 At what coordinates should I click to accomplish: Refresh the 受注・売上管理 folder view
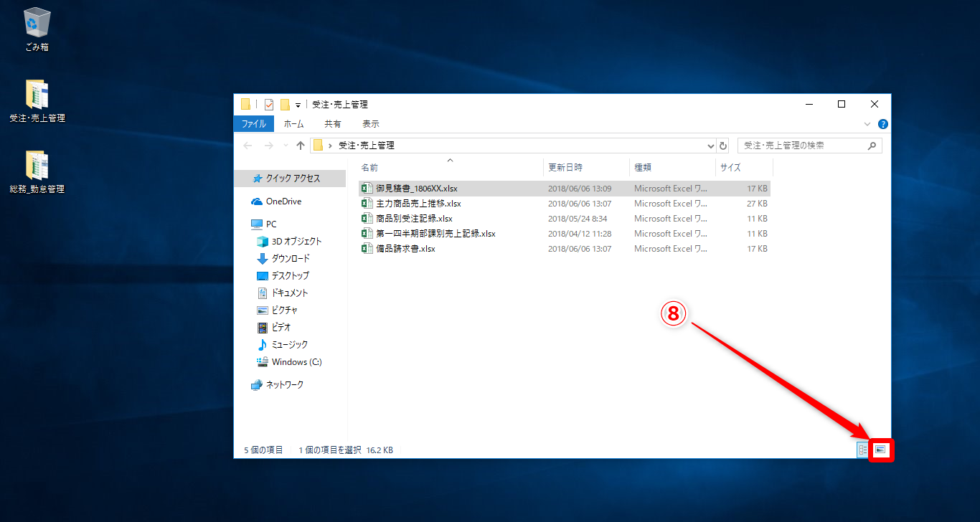(x=723, y=146)
